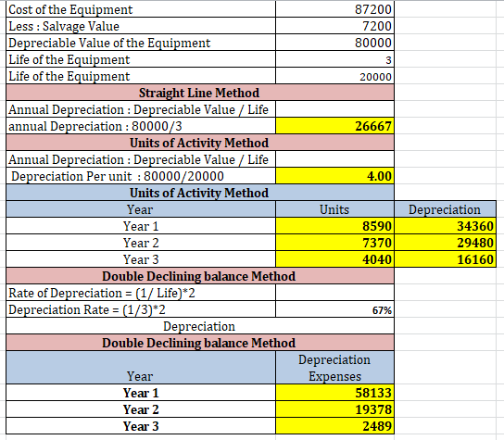The image size is (504, 440).
Task: Select the depreciable value cell 80000
Action: pyautogui.click(x=334, y=43)
